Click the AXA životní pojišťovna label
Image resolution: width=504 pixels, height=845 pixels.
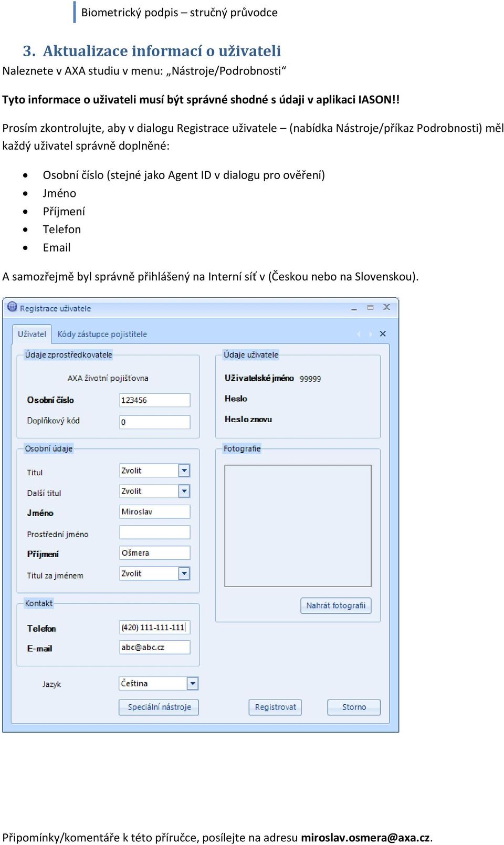click(108, 378)
